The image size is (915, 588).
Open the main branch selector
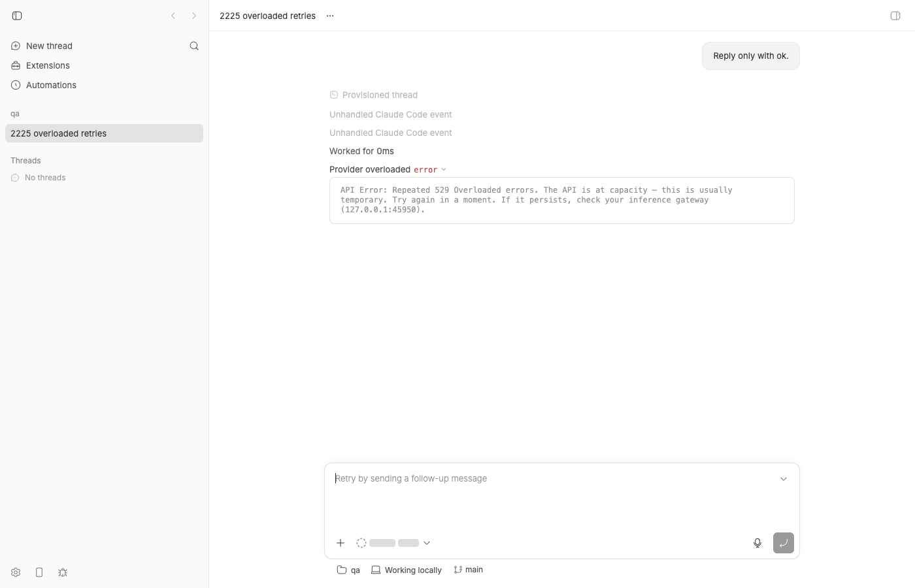coord(469,570)
